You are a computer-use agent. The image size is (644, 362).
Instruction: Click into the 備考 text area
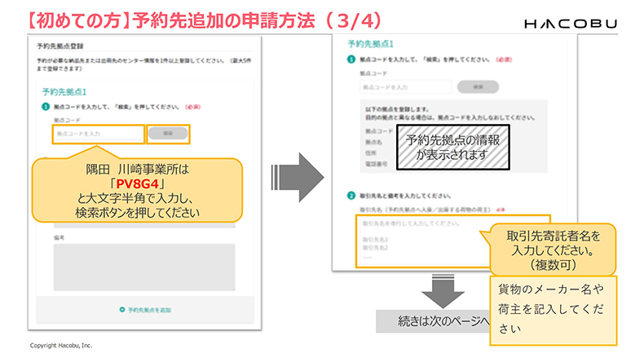143,267
